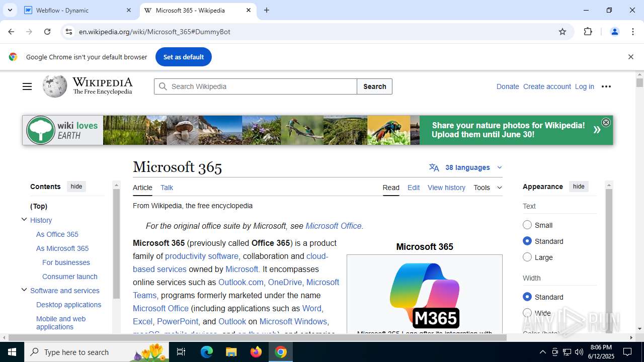
Task: Launch Microsoft Edge from the taskbar
Action: pyautogui.click(x=207, y=352)
